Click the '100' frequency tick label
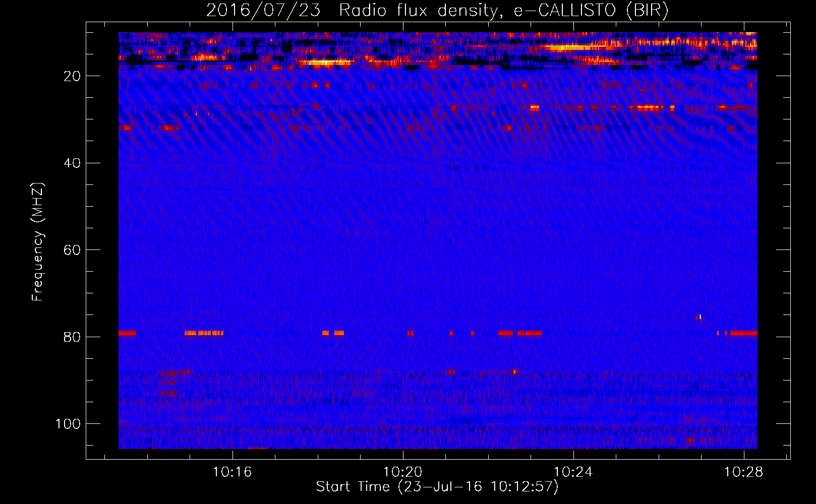Screen dimensions: 816x504 click(68, 424)
